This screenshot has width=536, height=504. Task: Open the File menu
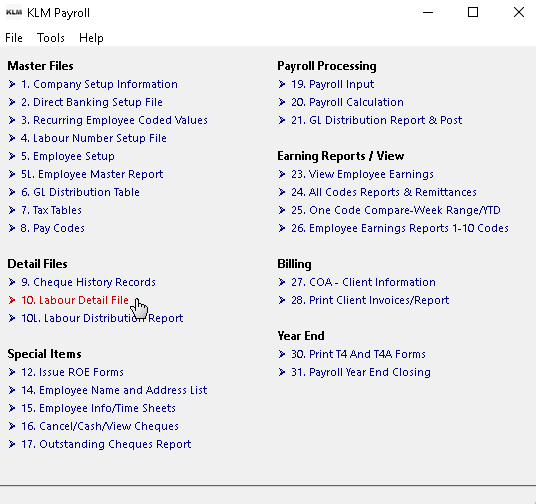(x=14, y=38)
